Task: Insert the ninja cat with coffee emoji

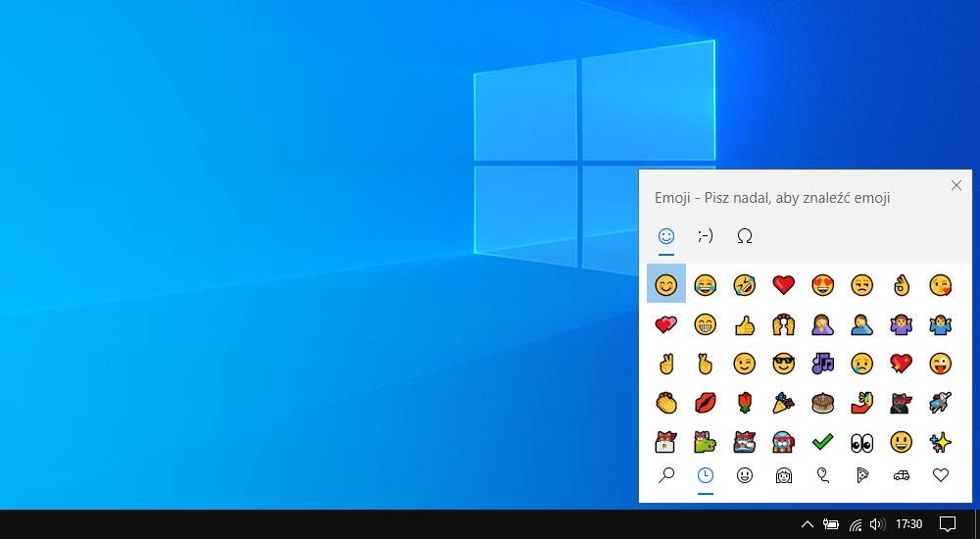Action: (x=745, y=442)
